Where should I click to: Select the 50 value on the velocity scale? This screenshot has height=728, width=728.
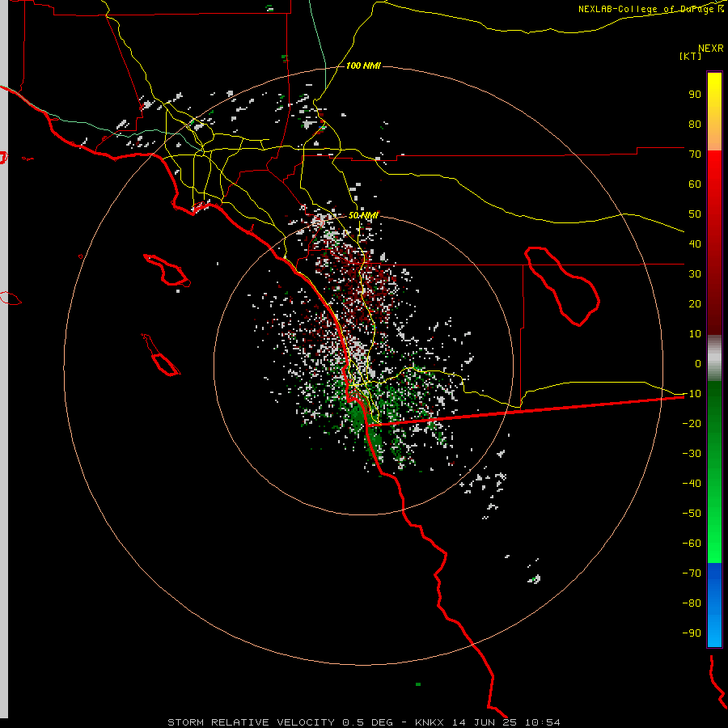tap(695, 214)
